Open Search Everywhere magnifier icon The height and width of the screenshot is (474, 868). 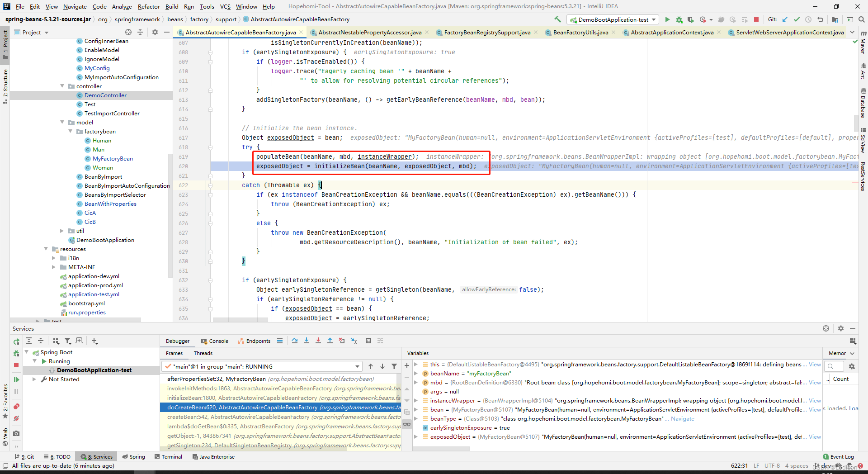pos(861,19)
